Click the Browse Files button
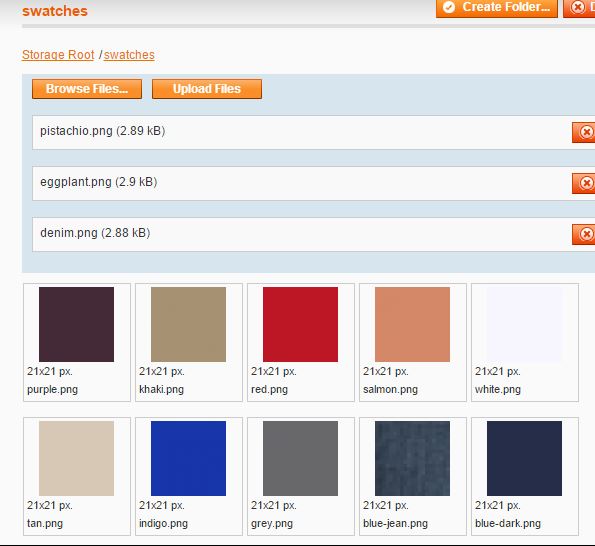 pos(87,89)
